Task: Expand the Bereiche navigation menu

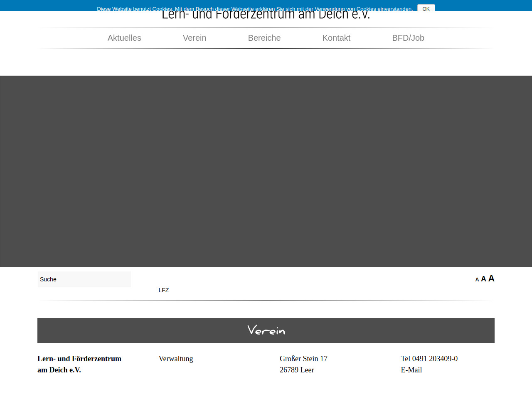Action: click(x=264, y=38)
